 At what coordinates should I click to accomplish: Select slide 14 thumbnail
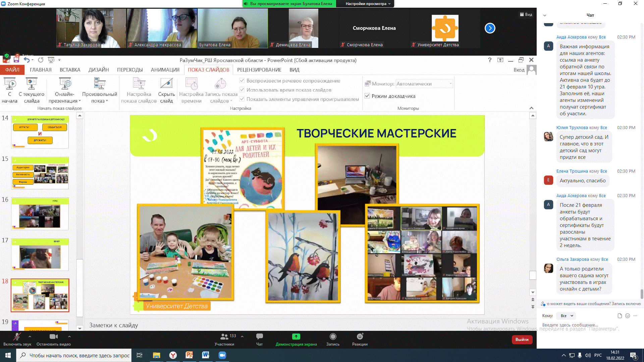coord(40,132)
